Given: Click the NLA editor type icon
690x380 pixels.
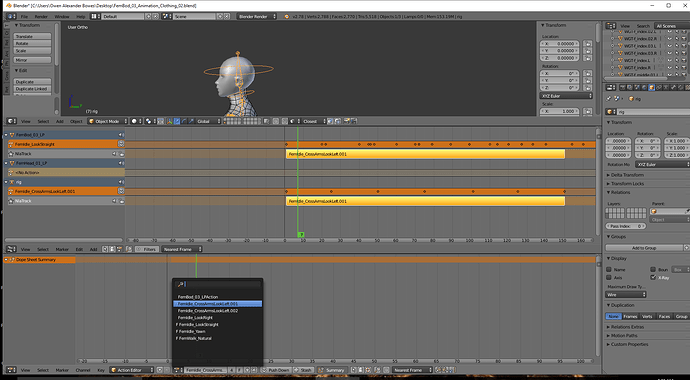Looking at the screenshot, I should [11, 249].
